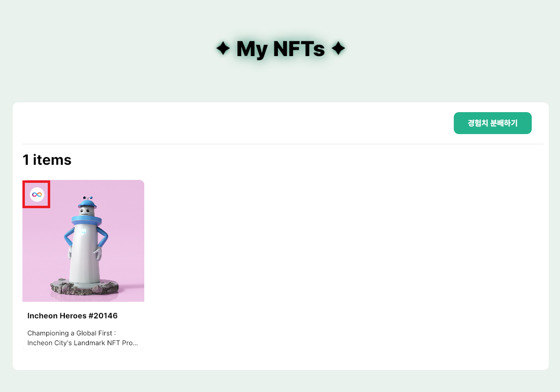Click the Championing a Global First description line

click(72, 333)
